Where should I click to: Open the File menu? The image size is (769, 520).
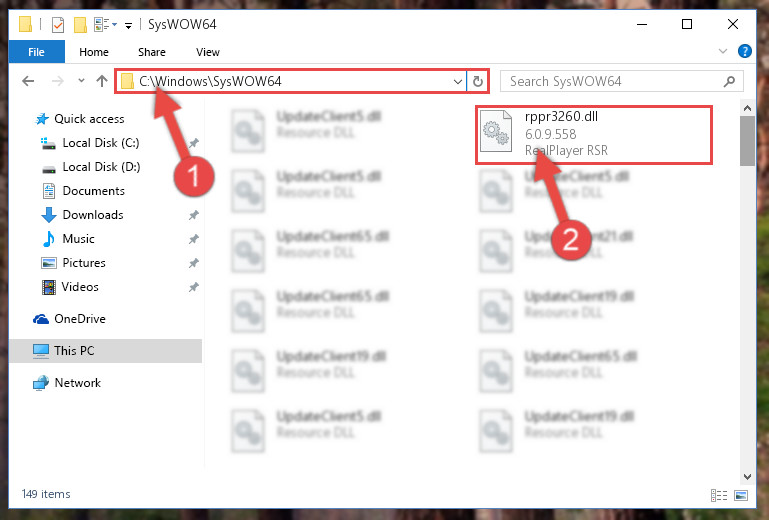36,52
